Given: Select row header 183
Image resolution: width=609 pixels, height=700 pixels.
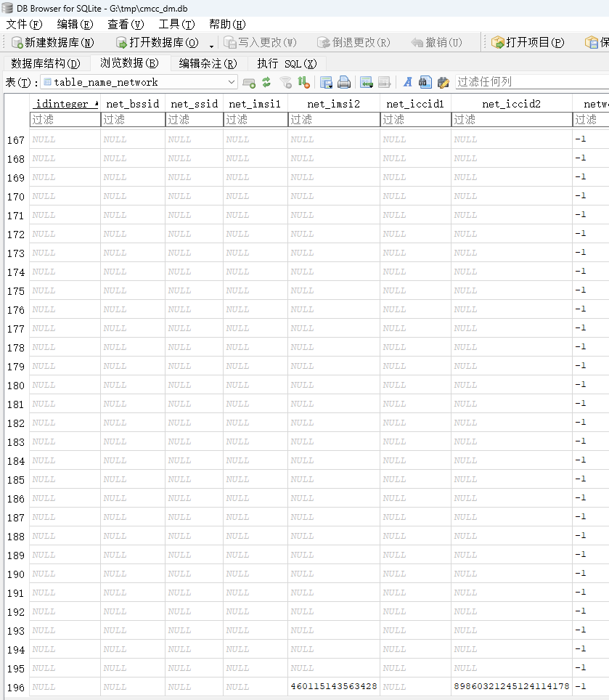Looking at the screenshot, I should (16, 442).
